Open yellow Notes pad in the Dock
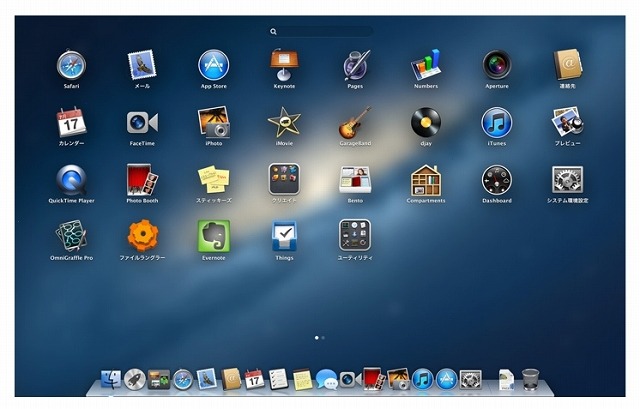This screenshot has height=409, width=640. click(x=302, y=379)
